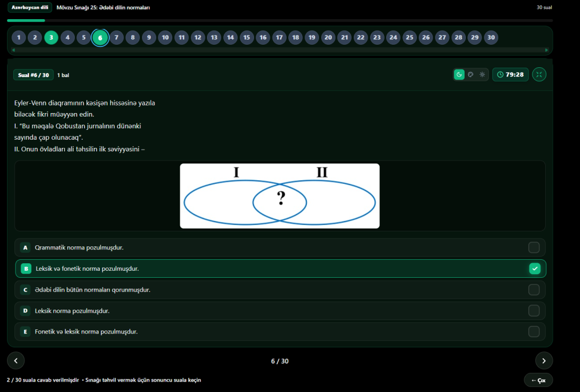Click the green test progress bar
Image resolution: width=580 pixels, height=392 pixels.
(x=26, y=21)
